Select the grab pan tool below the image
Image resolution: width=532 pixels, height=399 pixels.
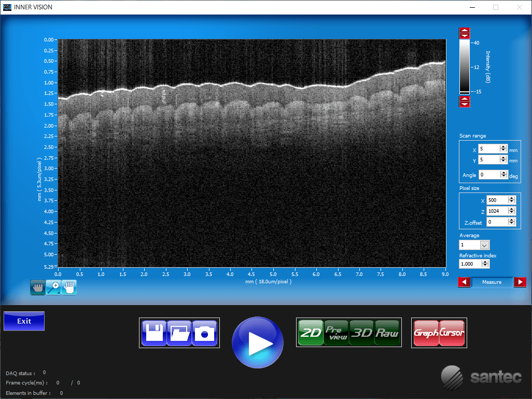point(37,287)
